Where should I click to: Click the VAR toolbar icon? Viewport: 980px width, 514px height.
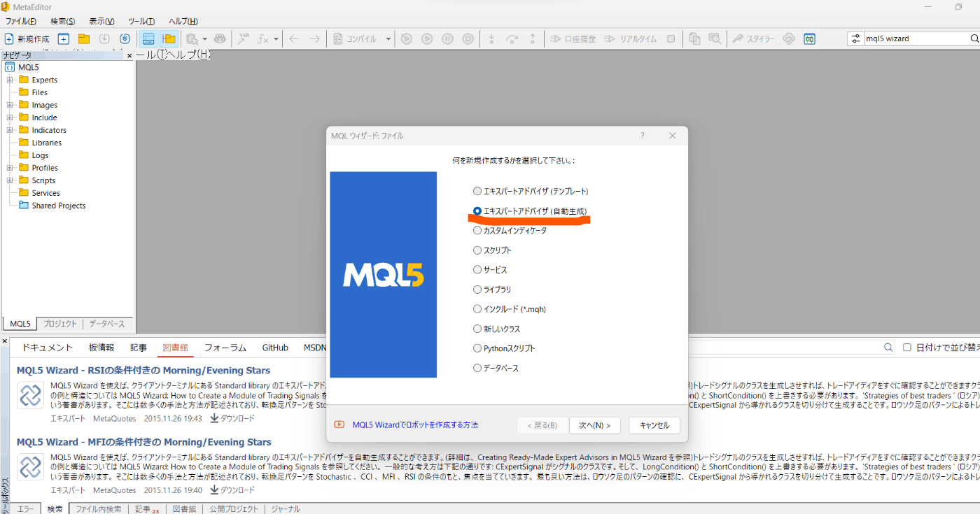[244, 39]
